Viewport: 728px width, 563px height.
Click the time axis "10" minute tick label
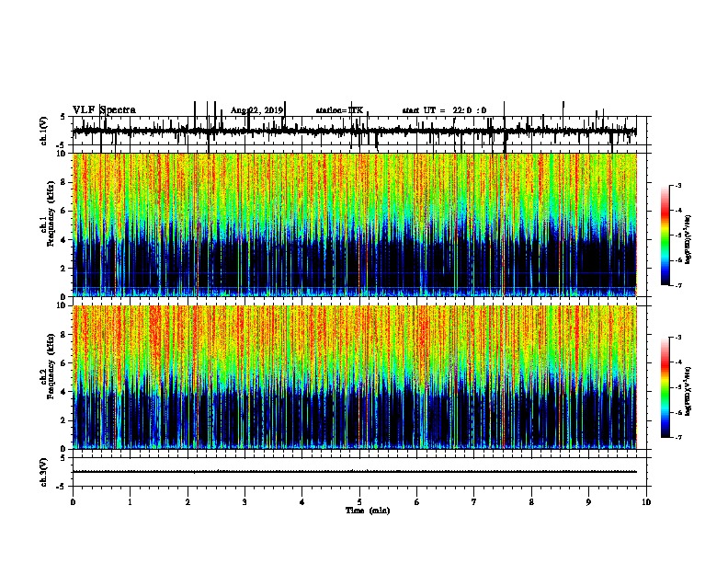click(646, 502)
